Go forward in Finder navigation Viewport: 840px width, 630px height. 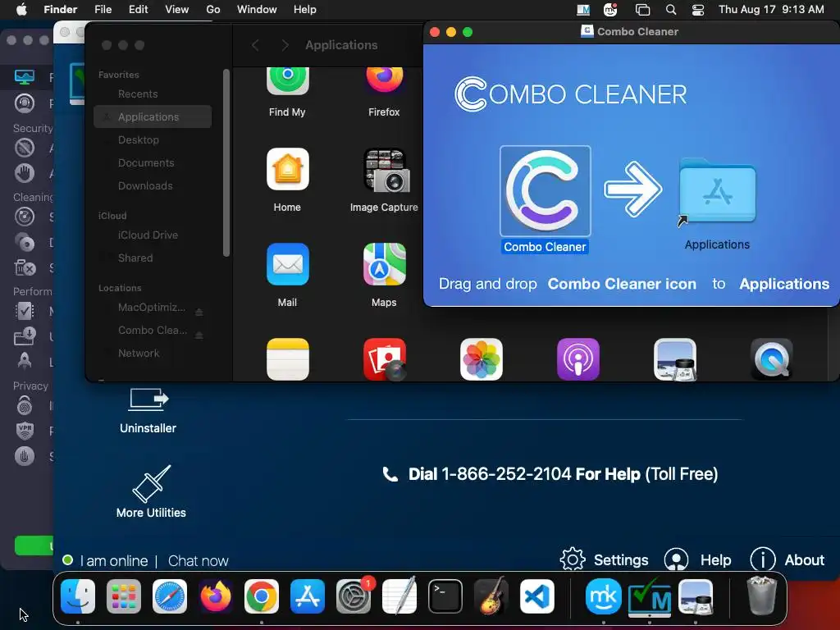pos(285,45)
